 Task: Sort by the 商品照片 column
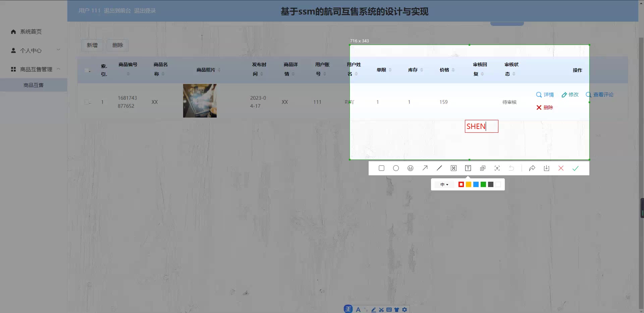[x=219, y=70]
